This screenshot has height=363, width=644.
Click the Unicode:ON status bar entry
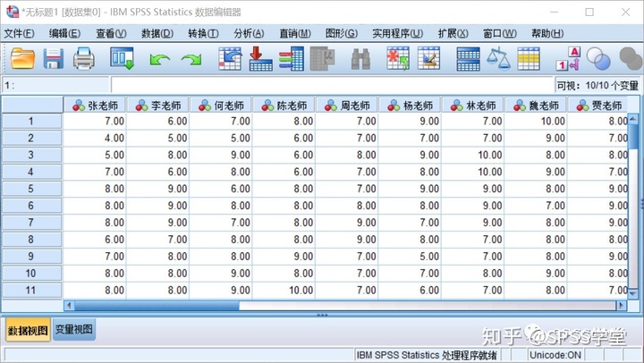click(555, 355)
